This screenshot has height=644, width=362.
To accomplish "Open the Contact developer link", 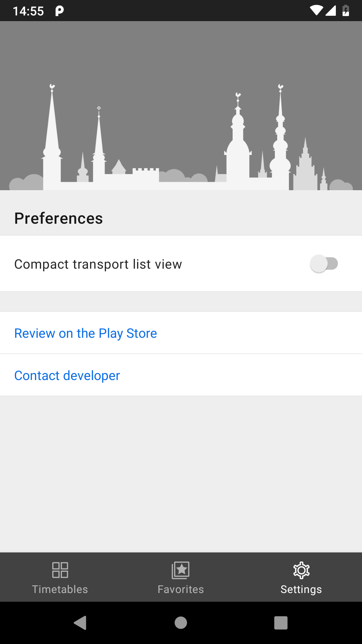I will [67, 376].
